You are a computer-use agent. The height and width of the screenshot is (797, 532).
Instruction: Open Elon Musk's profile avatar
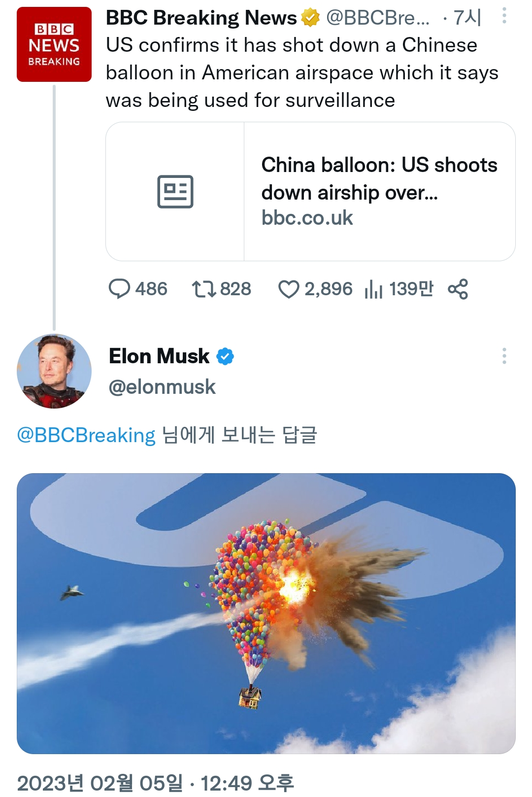pyautogui.click(x=54, y=371)
